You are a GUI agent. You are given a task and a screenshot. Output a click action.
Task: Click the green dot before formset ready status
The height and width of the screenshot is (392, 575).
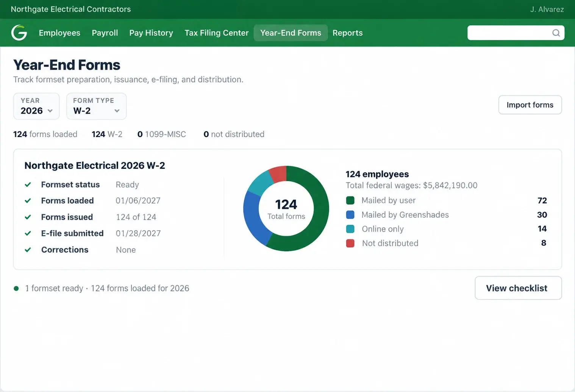click(x=16, y=288)
